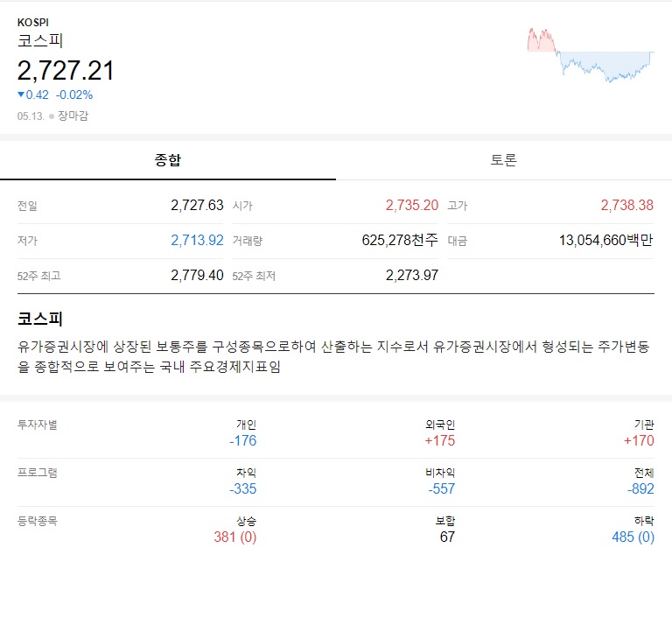Click the 외국인 investor label

click(x=440, y=425)
